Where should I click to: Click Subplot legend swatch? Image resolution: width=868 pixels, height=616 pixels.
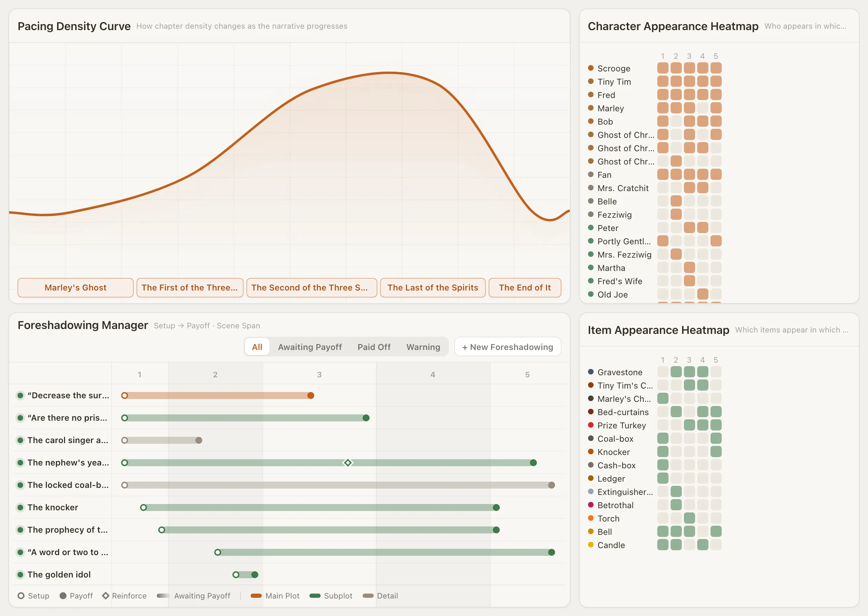coord(315,596)
